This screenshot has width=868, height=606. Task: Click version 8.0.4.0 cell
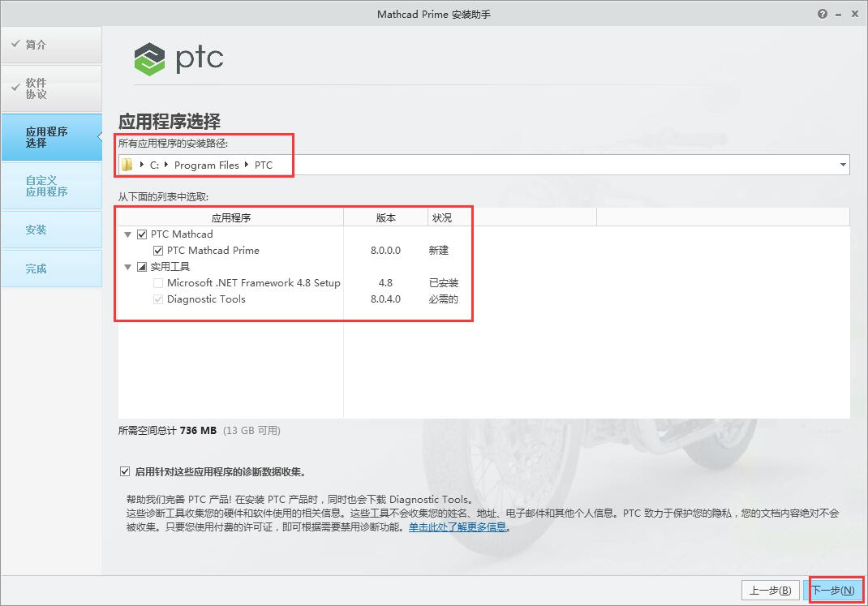(x=386, y=299)
